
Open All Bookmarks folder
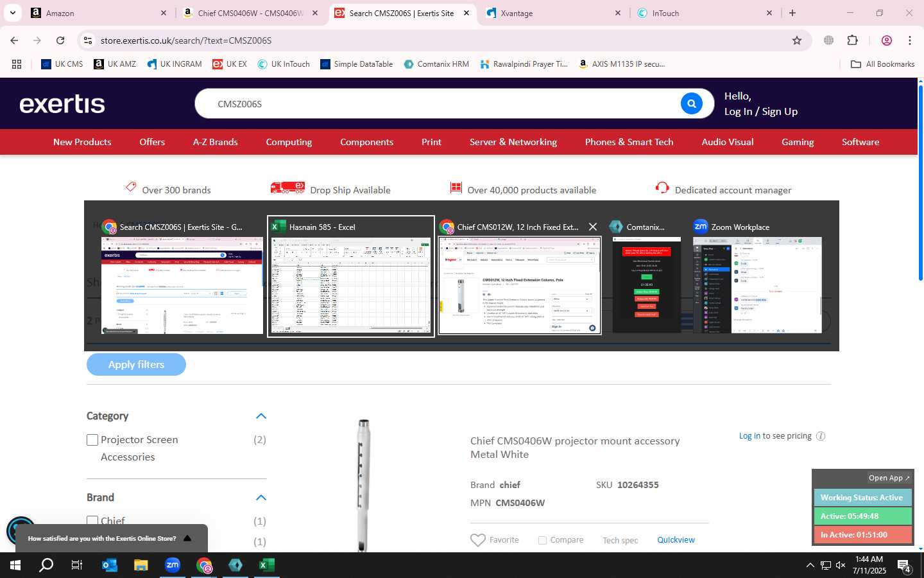coord(882,64)
